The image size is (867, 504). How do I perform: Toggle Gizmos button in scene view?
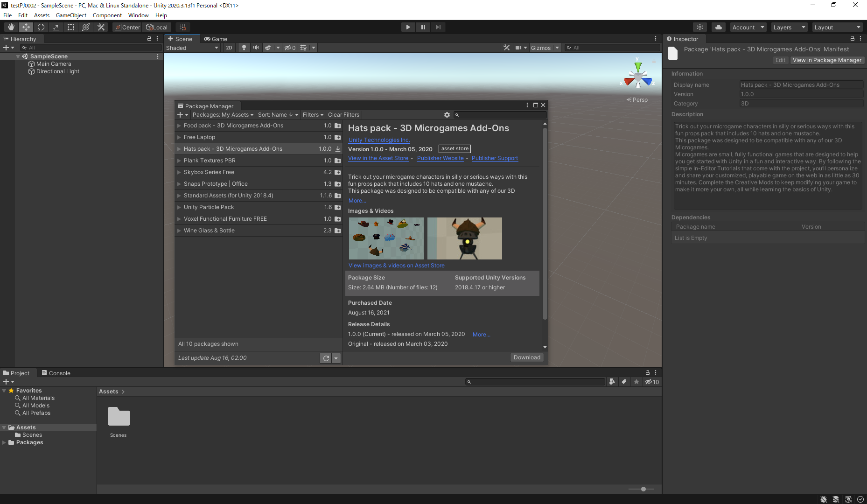[x=541, y=48]
